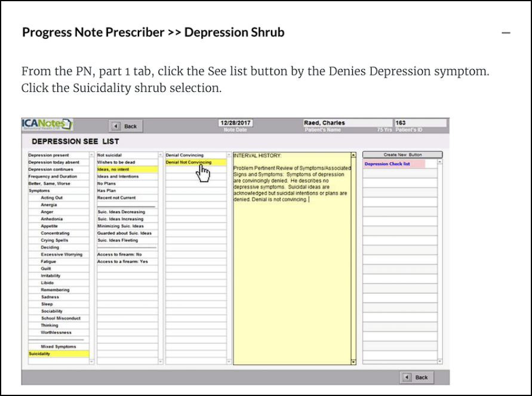Select the highlighted Suicidality row
Image resolution: width=532 pixels, height=396 pixels.
pos(59,354)
